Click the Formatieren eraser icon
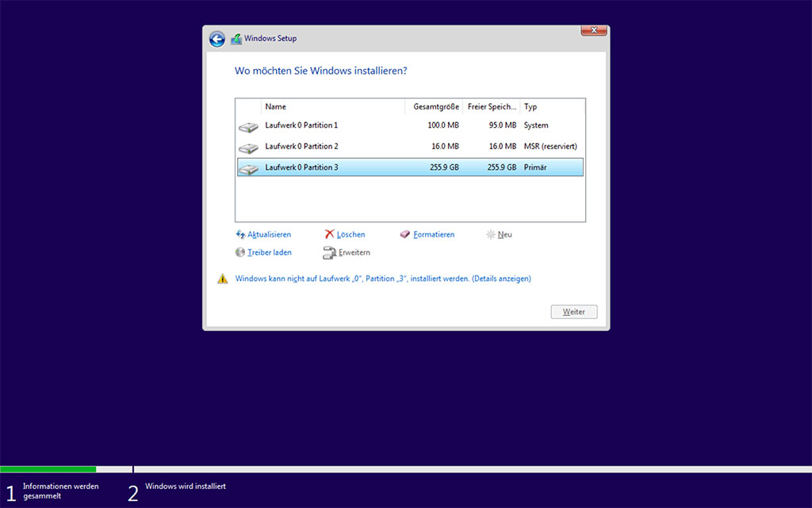Viewport: 812px width, 508px height. coord(405,234)
